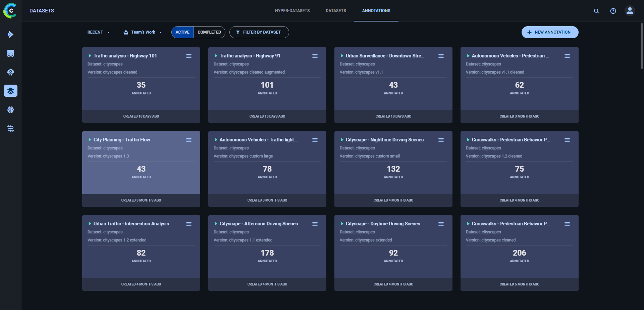644x310 pixels.
Task: Open the FILTER BY DATASET selector
Action: (259, 32)
